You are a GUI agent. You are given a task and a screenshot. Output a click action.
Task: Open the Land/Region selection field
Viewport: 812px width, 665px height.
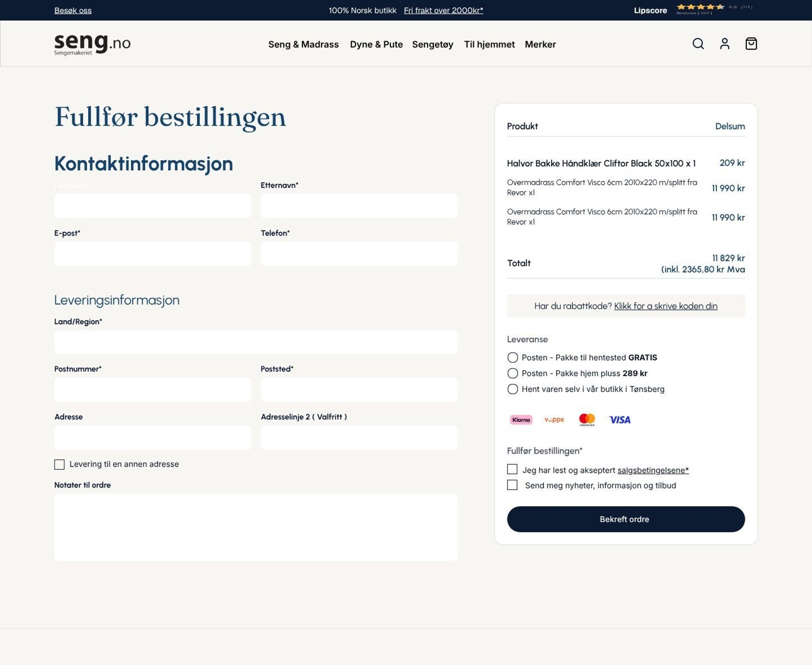click(256, 342)
